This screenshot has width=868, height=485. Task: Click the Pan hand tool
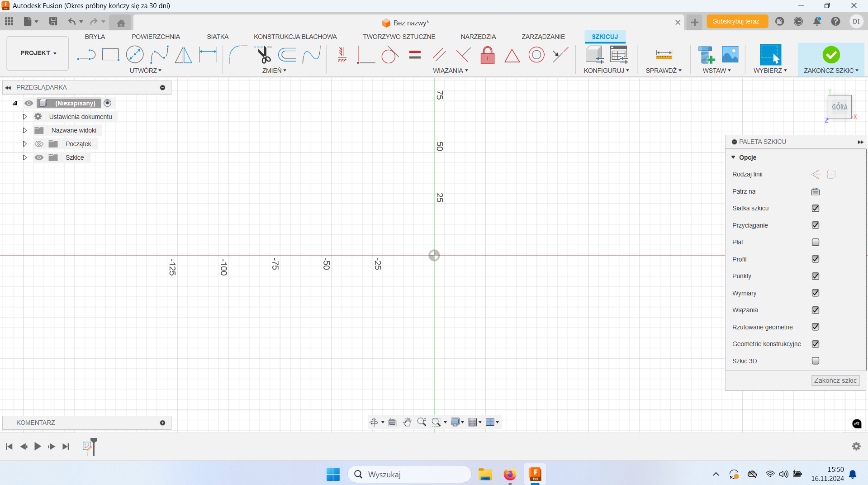pyautogui.click(x=407, y=422)
